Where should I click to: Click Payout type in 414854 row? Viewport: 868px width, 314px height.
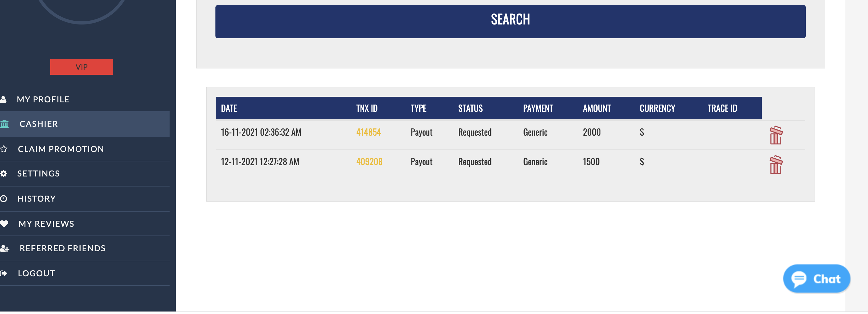point(421,133)
